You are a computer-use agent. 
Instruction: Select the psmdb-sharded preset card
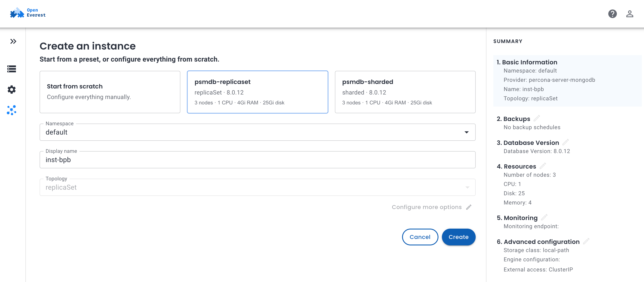pos(405,92)
